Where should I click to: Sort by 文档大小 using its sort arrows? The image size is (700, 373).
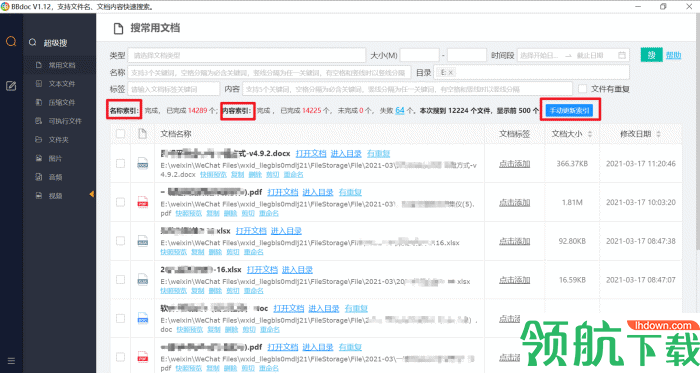pos(590,134)
